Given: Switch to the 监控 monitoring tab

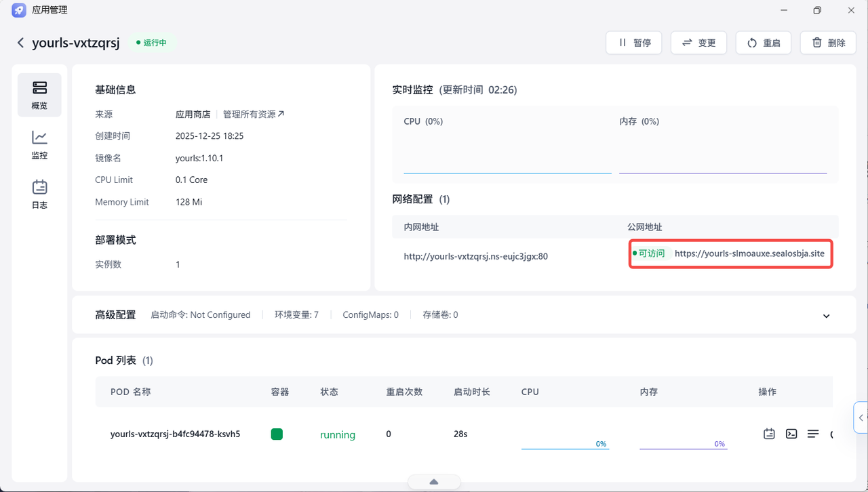Looking at the screenshot, I should pyautogui.click(x=39, y=144).
